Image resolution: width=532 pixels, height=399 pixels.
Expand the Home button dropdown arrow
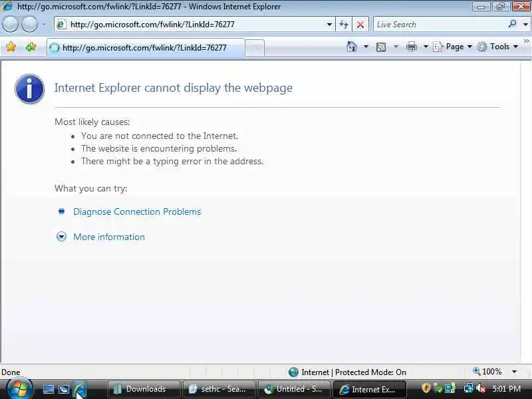366,47
